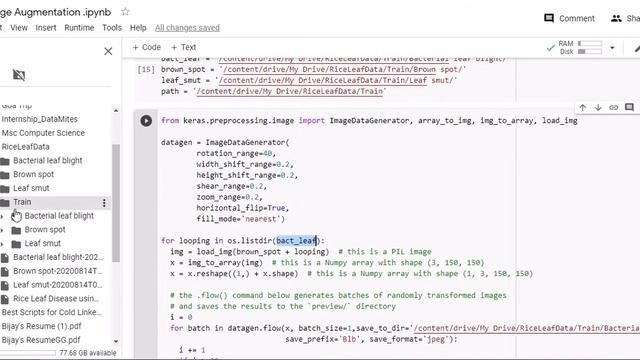Click the file browser scroll down arrow
Viewport: 640px width, 360px height.
coord(116,341)
